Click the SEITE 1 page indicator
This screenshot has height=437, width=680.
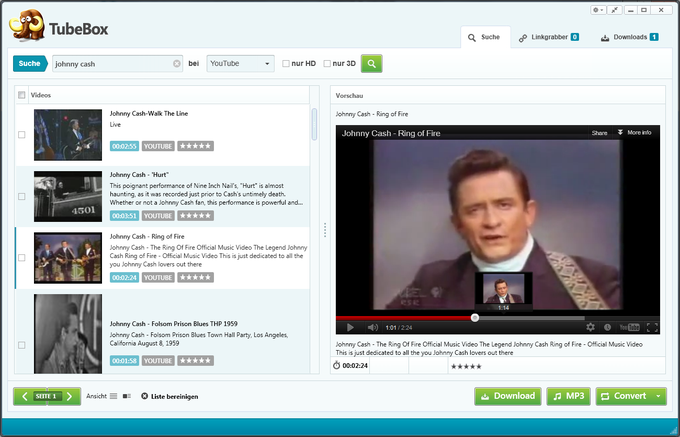[x=47, y=396]
